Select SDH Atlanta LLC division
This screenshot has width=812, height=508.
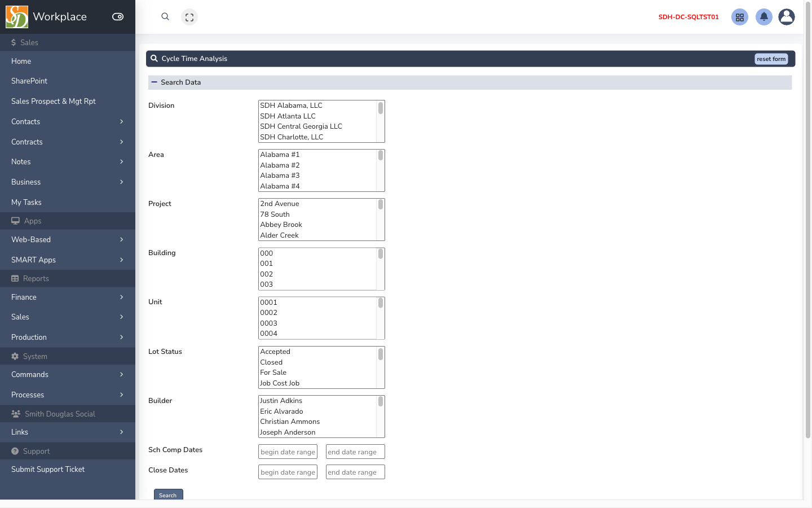coord(317,116)
